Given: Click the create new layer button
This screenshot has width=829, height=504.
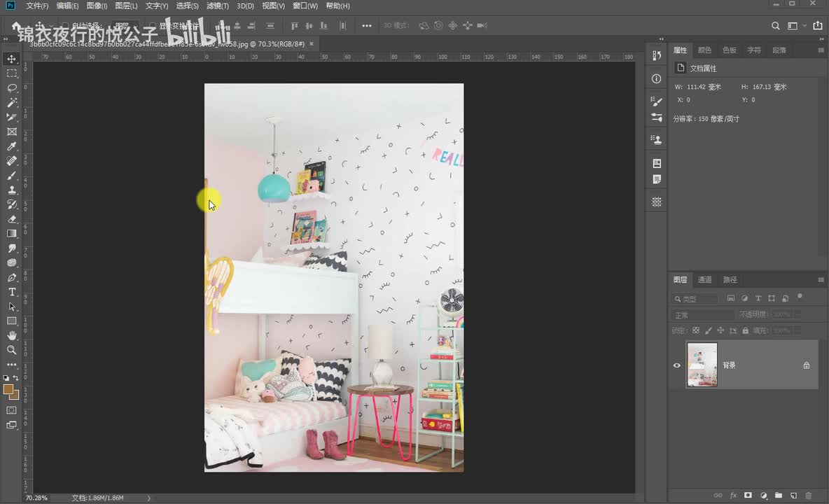Looking at the screenshot, I should pyautogui.click(x=793, y=495).
